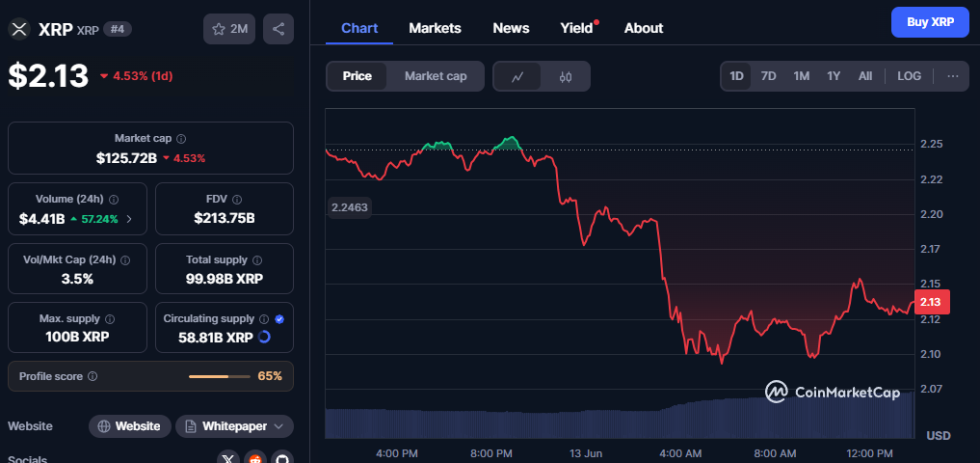The width and height of the screenshot is (980, 463).
Task: Open the X (Twitter) social icon
Action: pyautogui.click(x=228, y=460)
